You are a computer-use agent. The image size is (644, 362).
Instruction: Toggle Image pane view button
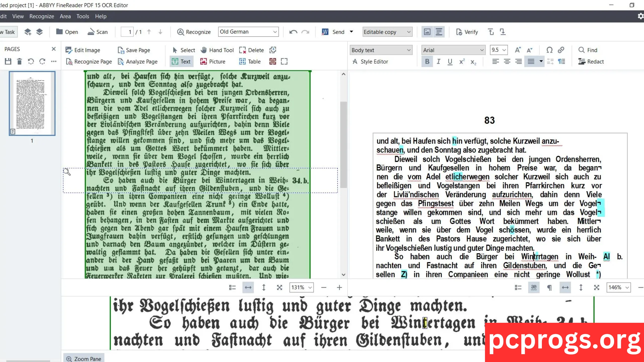click(x=427, y=32)
